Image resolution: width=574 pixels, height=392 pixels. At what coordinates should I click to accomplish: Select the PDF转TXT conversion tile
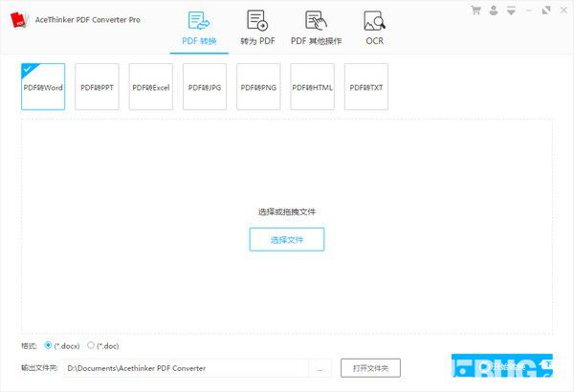(366, 87)
